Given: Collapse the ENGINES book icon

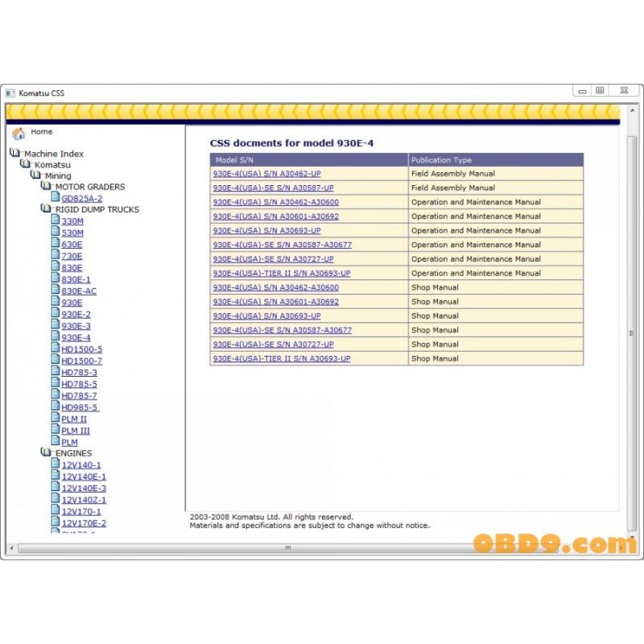Looking at the screenshot, I should [x=46, y=452].
